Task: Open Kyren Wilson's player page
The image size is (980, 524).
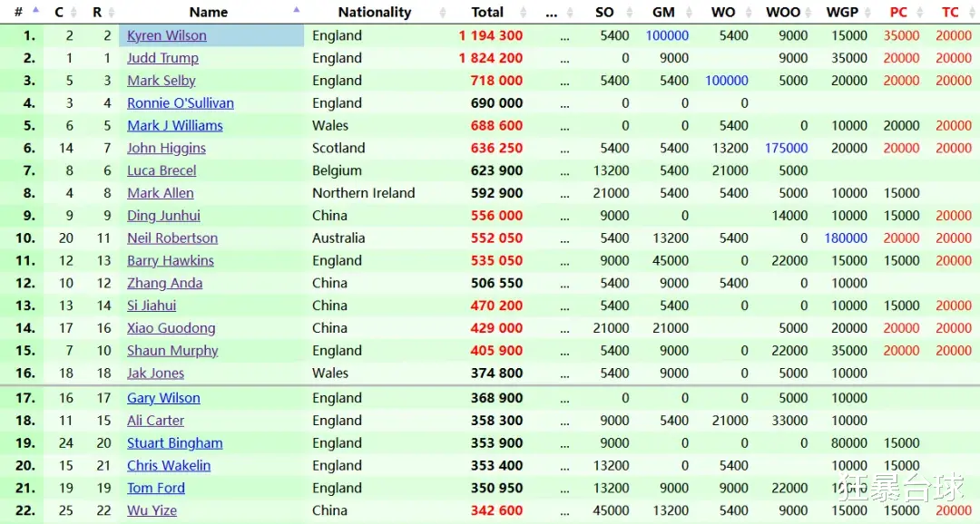Action: tap(166, 35)
